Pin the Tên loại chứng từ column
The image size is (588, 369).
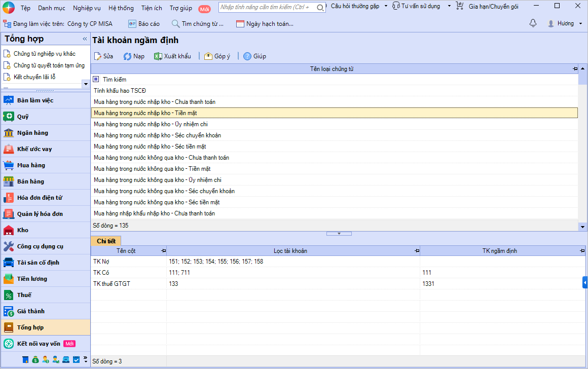(575, 69)
